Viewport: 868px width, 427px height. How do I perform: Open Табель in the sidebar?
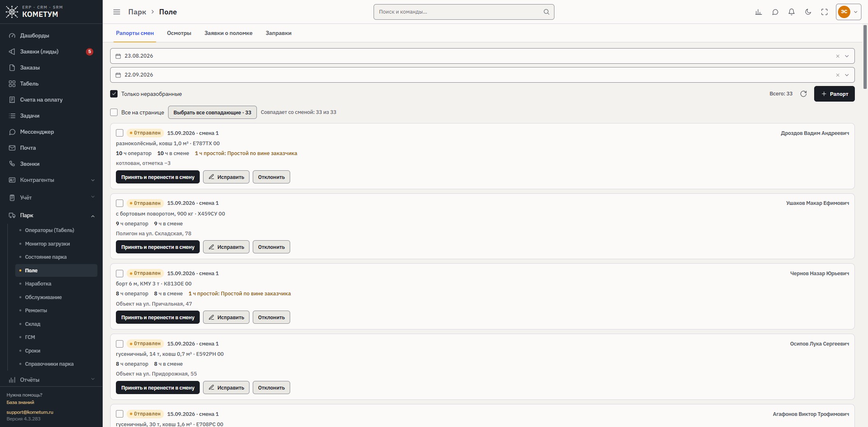pyautogui.click(x=51, y=84)
